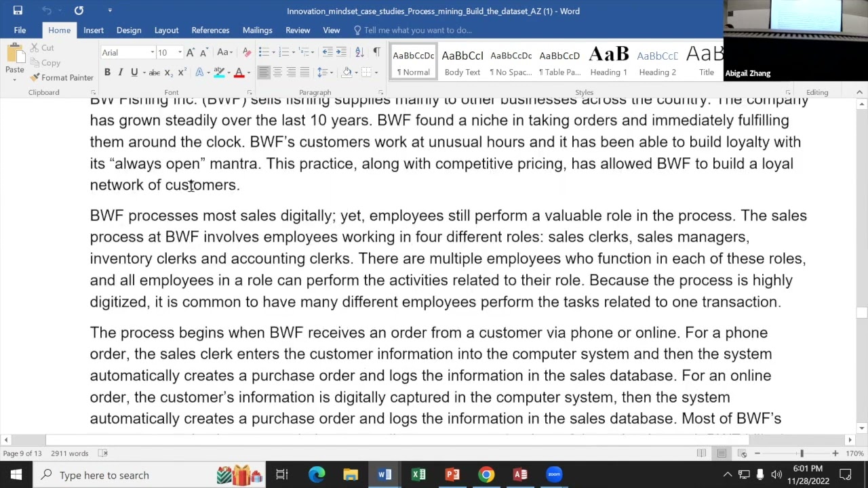Increase the paragraph indent

[340, 52]
